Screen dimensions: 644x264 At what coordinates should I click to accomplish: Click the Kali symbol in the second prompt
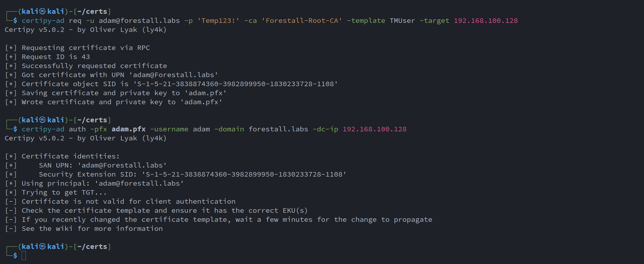pyautogui.click(x=43, y=120)
